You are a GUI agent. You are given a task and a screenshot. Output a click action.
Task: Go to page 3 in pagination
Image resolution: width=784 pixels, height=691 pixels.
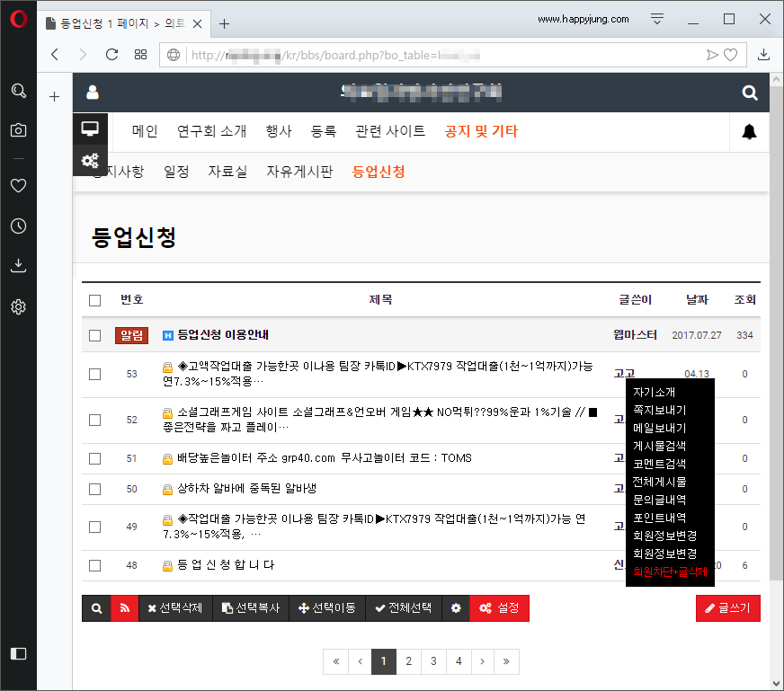pyautogui.click(x=433, y=660)
